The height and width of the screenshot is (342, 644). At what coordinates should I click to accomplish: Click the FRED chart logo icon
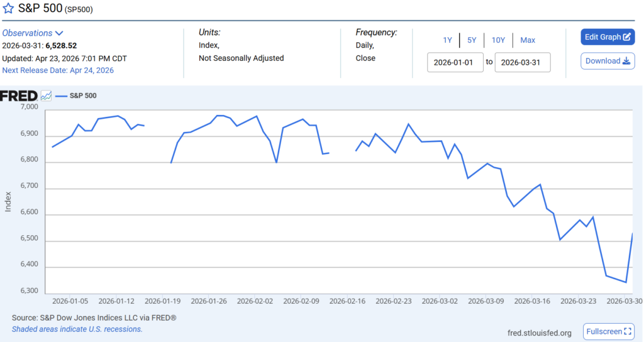46,96
